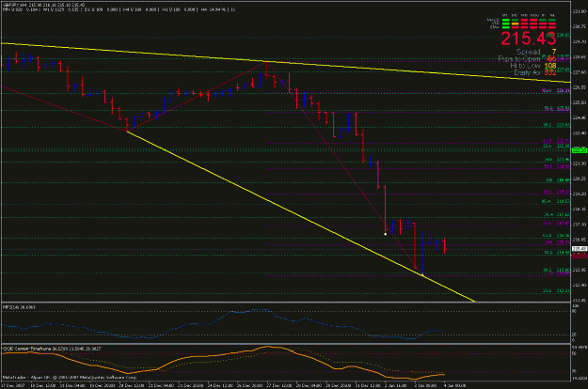Viewport: 588px width, 389px height.
Task: Click the blue MFI line at its peak
Action: pyautogui.click(x=259, y=310)
